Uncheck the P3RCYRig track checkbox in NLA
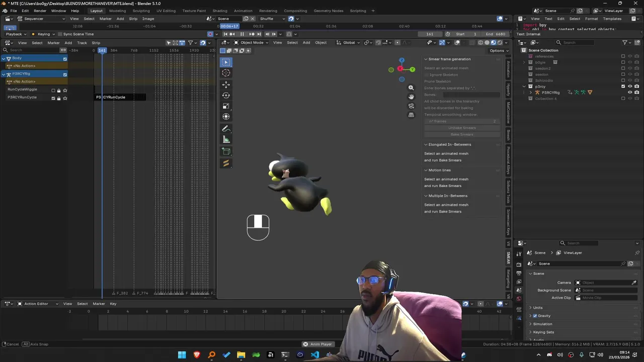Viewport: 644px width, 362px height. click(x=65, y=74)
